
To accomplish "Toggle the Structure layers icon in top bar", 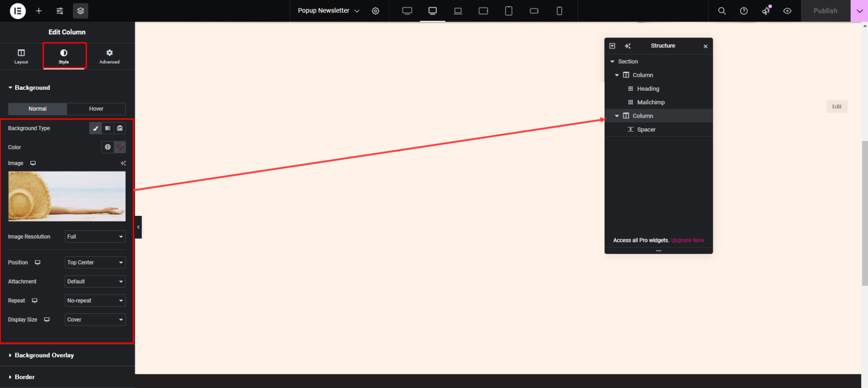I will (80, 11).
